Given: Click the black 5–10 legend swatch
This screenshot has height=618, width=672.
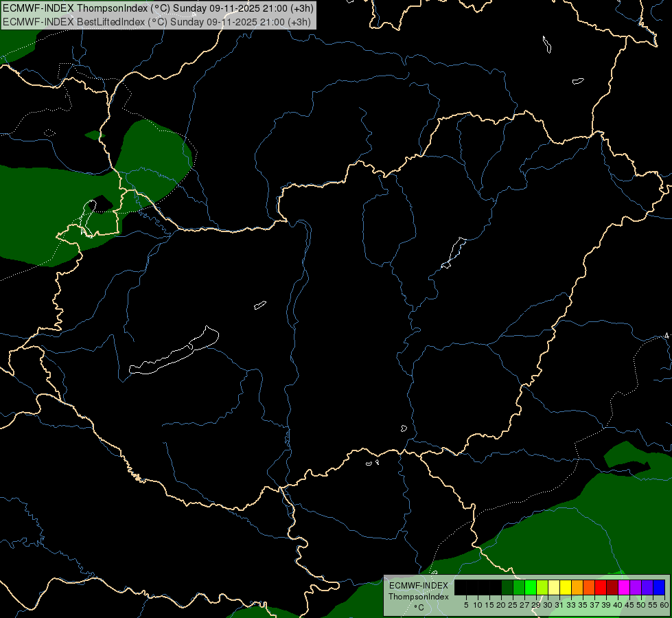Looking at the screenshot, I should click(472, 587).
